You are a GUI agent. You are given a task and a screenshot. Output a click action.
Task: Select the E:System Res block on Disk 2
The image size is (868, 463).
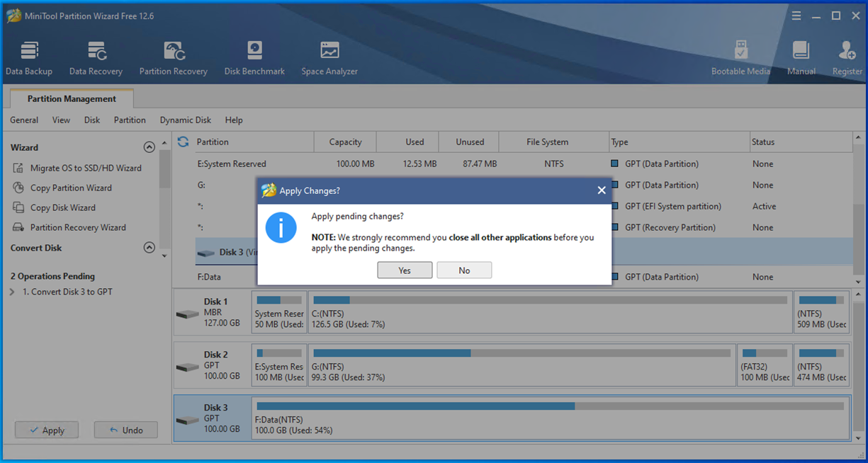coord(280,365)
